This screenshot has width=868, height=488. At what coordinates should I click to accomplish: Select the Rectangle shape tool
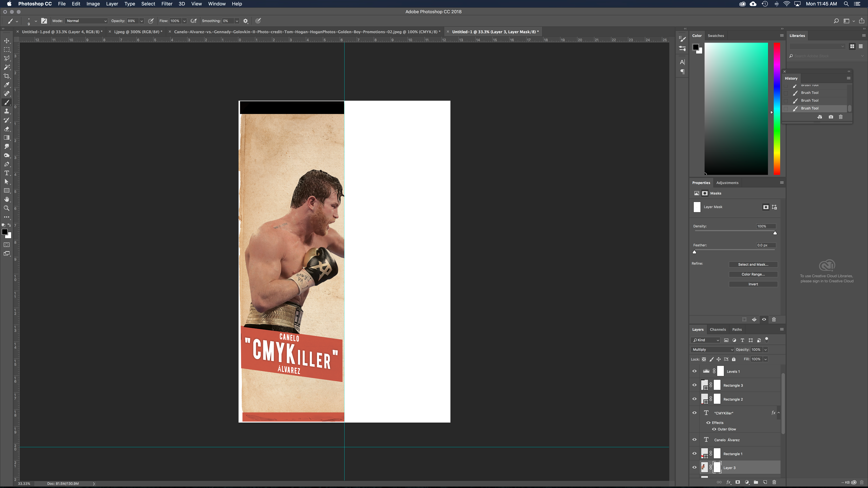coord(7,191)
